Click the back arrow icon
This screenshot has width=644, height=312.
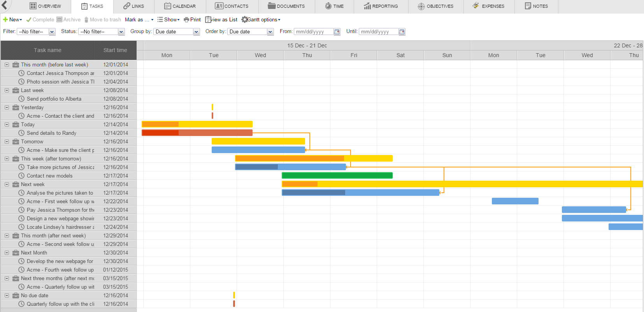coord(4,5)
